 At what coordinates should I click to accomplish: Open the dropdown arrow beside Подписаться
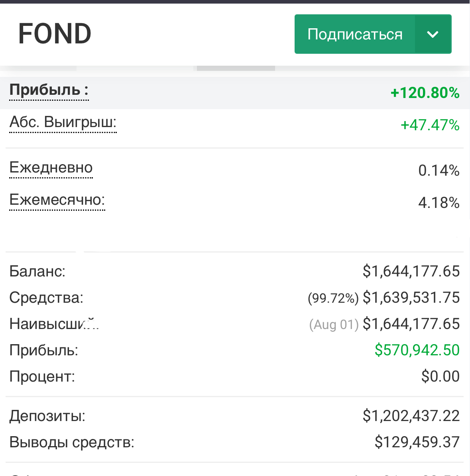[433, 34]
